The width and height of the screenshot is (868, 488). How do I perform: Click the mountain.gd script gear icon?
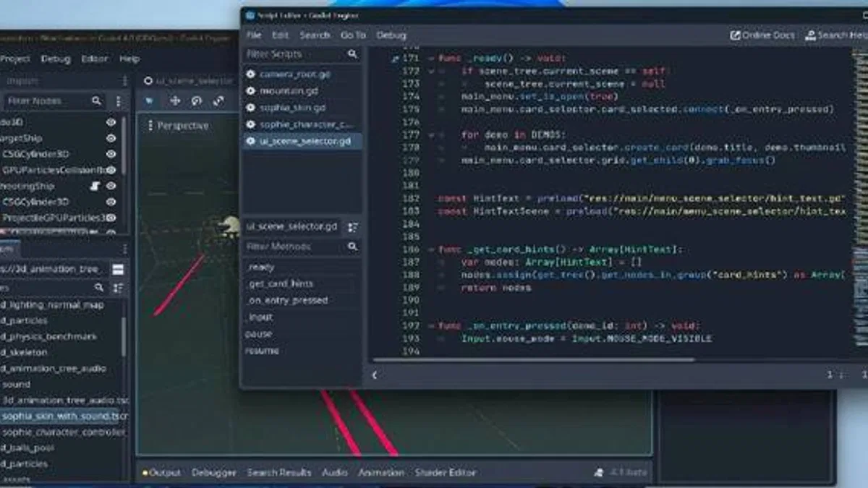coord(251,91)
